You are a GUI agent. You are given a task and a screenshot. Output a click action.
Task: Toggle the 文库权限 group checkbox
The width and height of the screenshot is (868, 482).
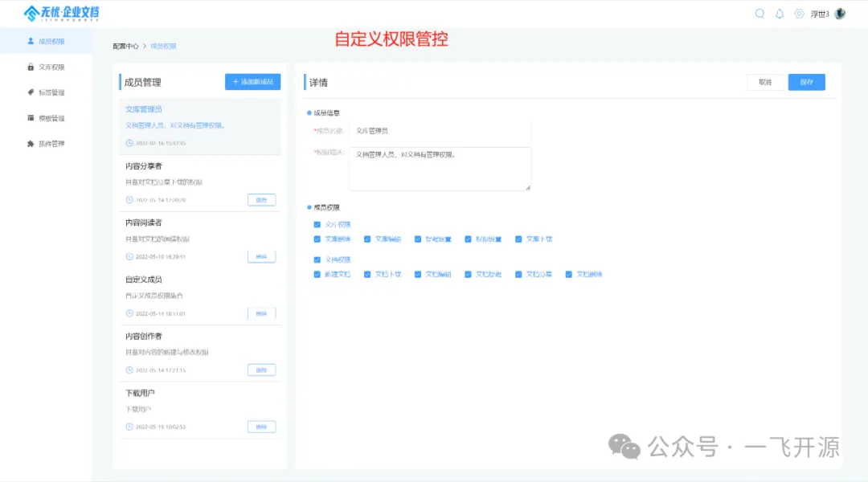click(x=317, y=225)
